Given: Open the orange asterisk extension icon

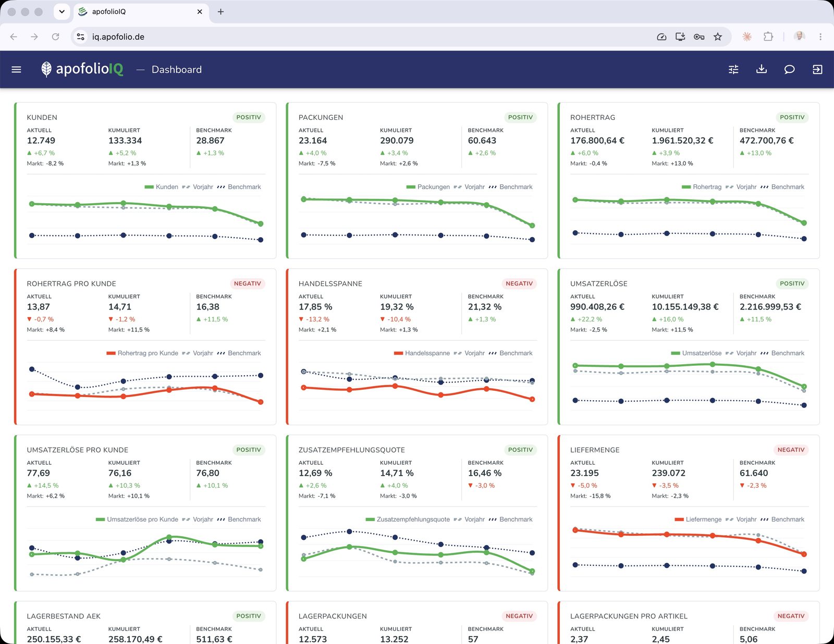Looking at the screenshot, I should (747, 36).
